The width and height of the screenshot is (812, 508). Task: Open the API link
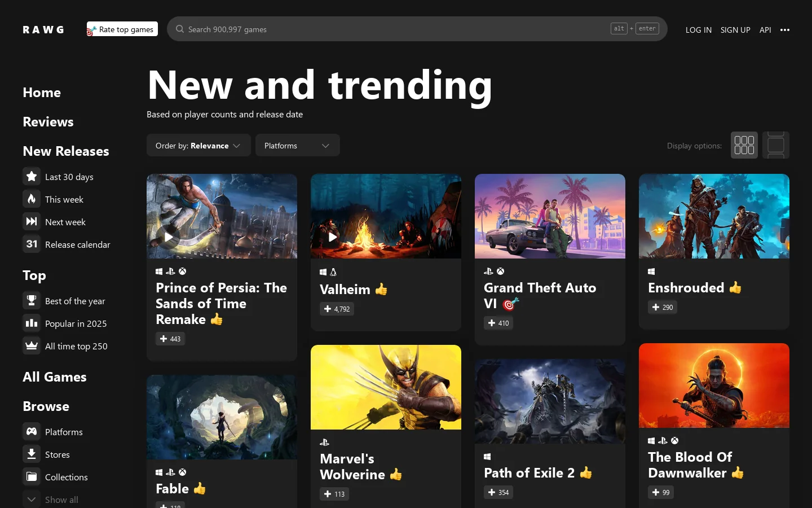click(x=765, y=30)
